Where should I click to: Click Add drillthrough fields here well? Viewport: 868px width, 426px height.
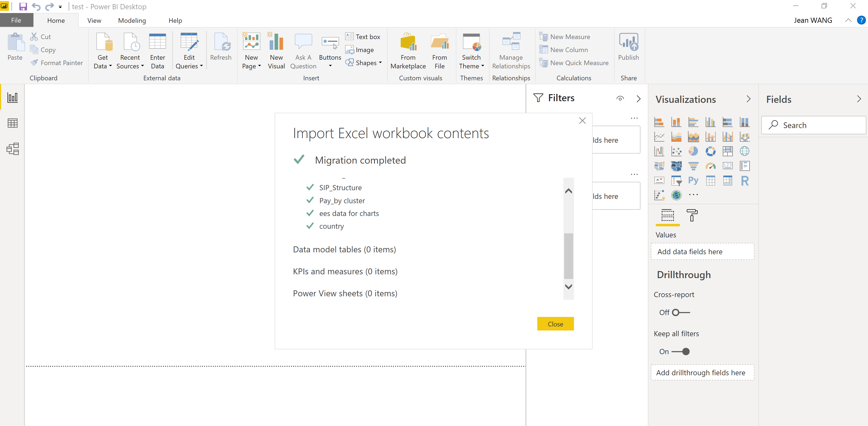click(702, 373)
